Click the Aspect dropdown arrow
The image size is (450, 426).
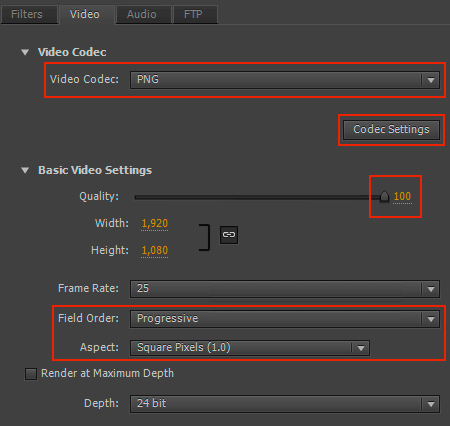pos(361,348)
